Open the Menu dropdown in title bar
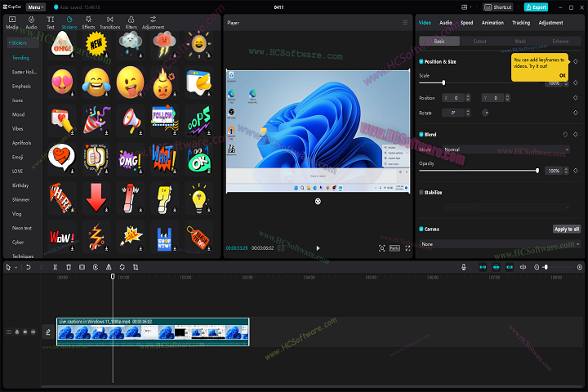The height and width of the screenshot is (392, 588). [x=35, y=7]
